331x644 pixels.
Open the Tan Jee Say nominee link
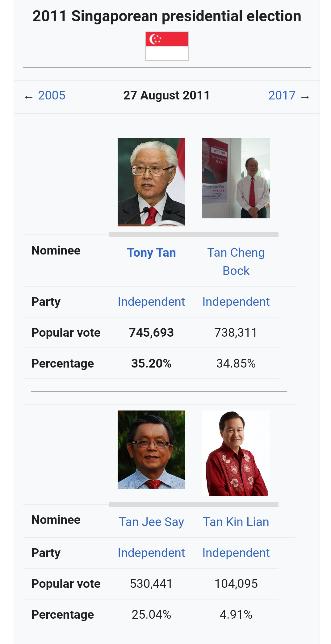coord(151,522)
